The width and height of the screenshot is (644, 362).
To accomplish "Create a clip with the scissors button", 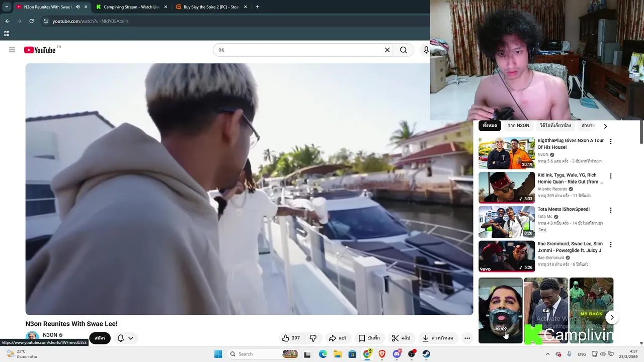I will 401,338.
